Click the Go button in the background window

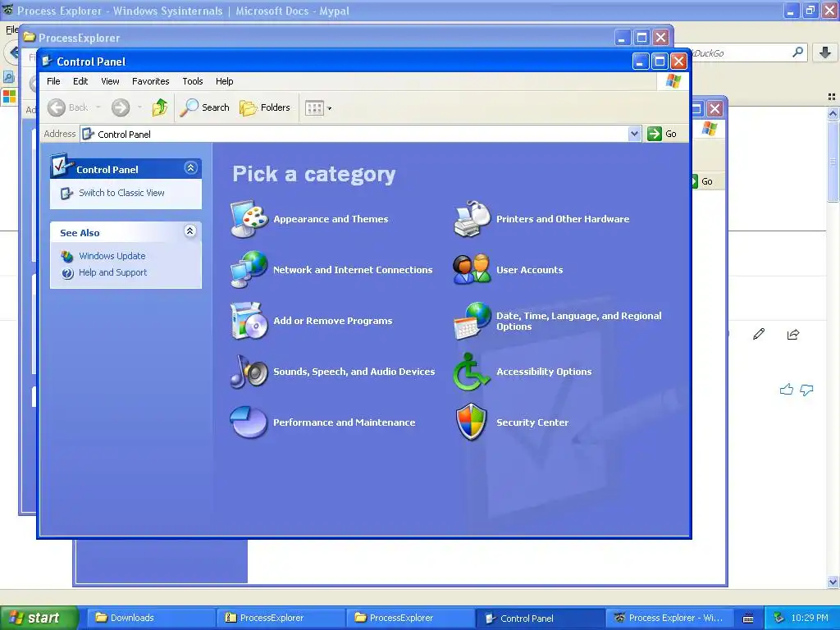[x=702, y=181]
